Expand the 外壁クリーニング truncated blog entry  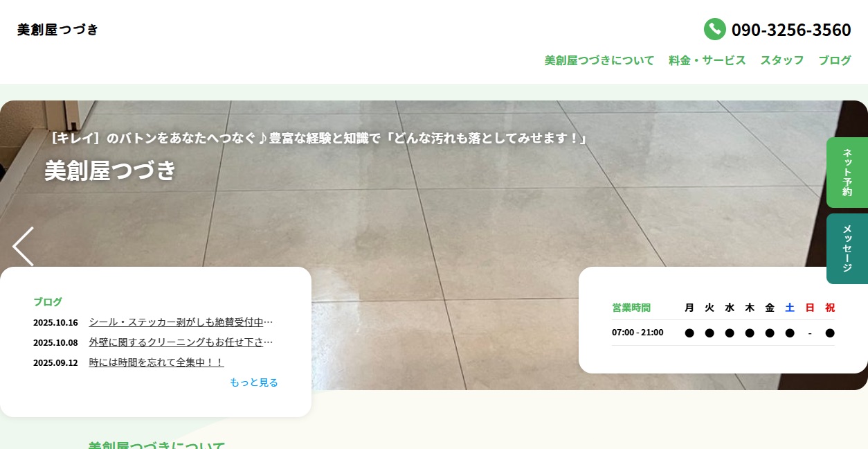click(x=181, y=342)
